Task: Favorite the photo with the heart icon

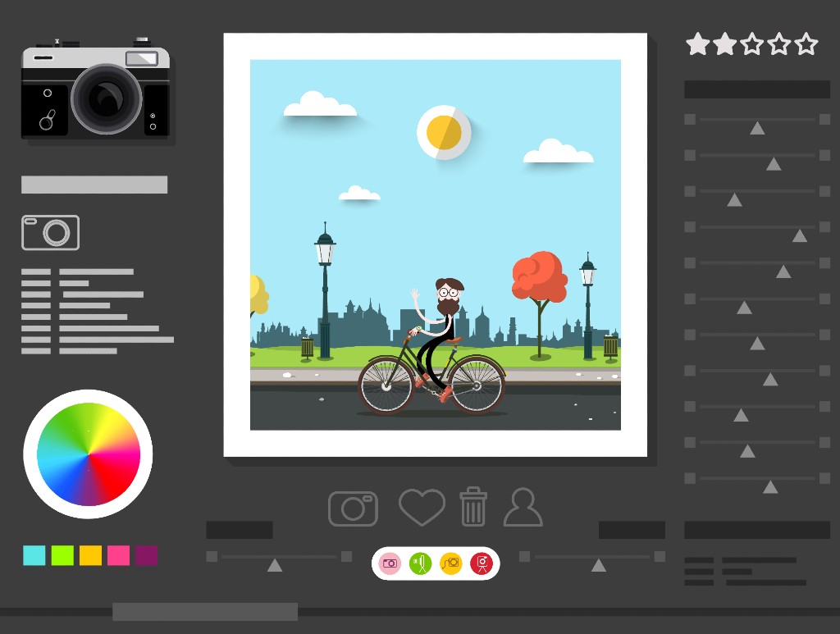Action: 422,507
